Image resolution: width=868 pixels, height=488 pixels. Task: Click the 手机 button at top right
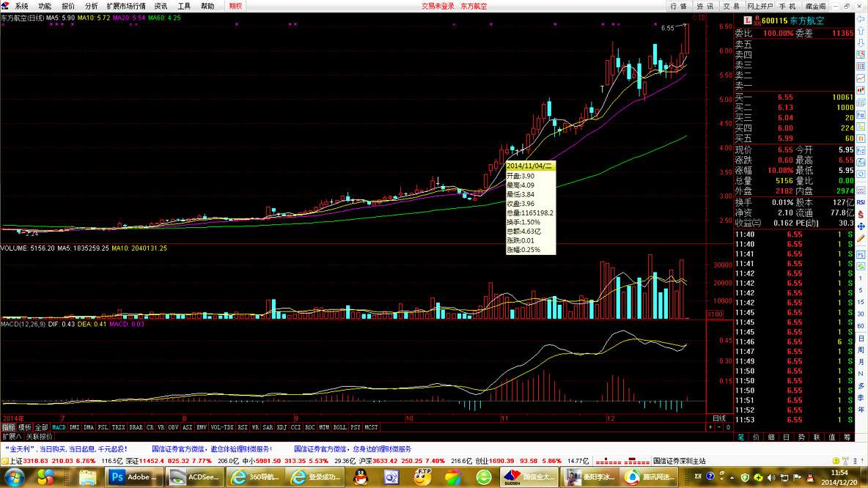tap(788, 6)
